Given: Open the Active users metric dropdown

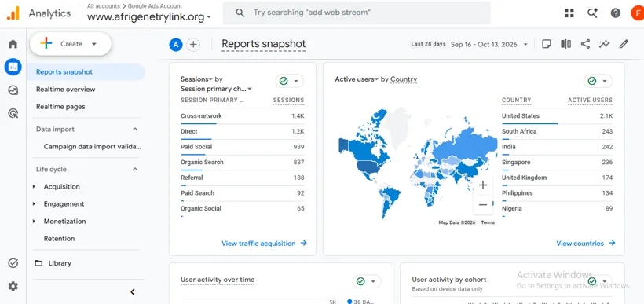Looking at the screenshot, I should (x=357, y=79).
